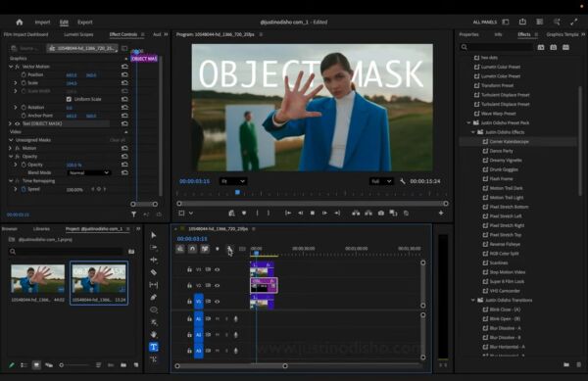This screenshot has width=588, height=381.
Task: Open the Button Editor plus icon
Action: pyautogui.click(x=441, y=213)
